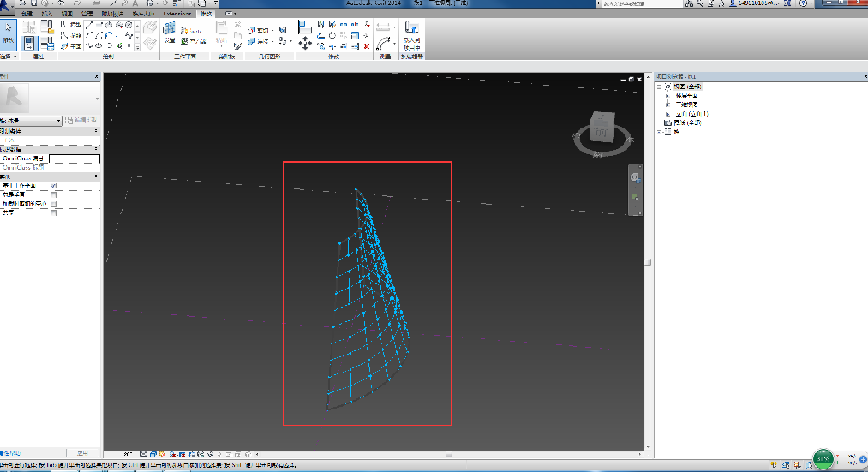The width and height of the screenshot is (868, 472).
Task: Click the Move tool four-arrow icon
Action: (x=306, y=42)
